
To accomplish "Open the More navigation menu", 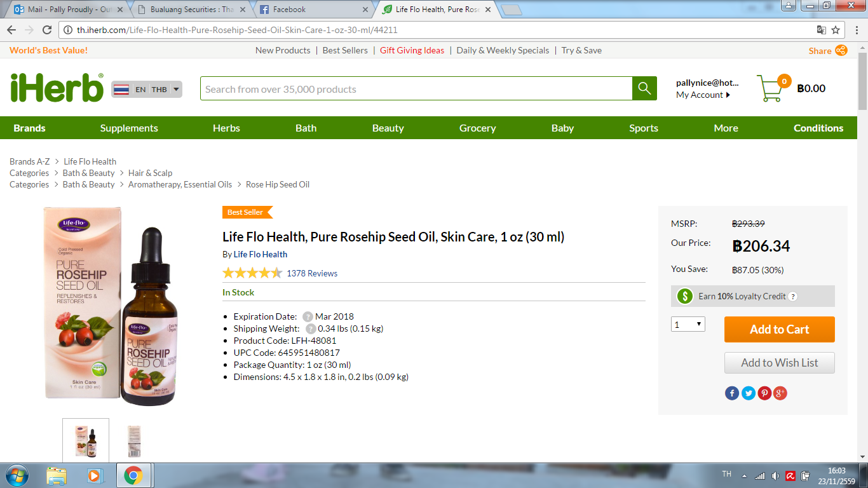I will (726, 128).
